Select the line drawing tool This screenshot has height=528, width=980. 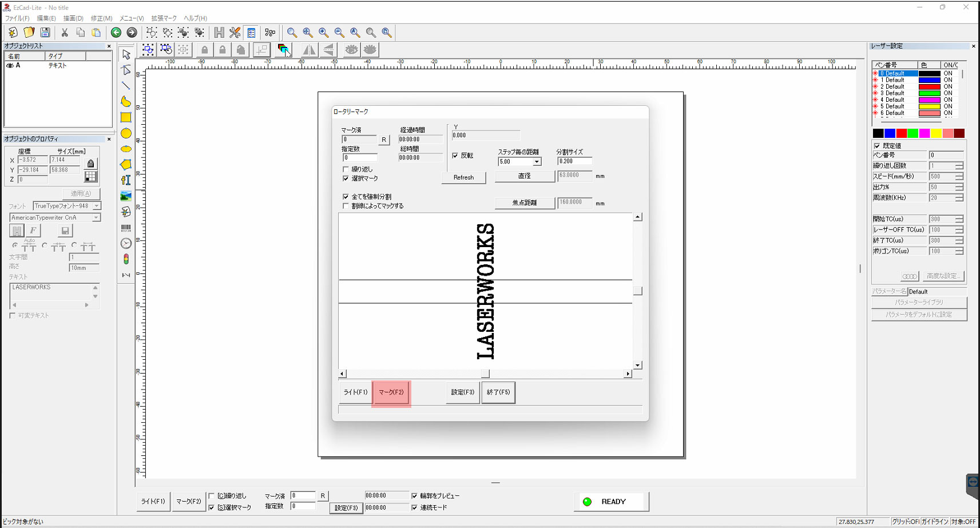coord(126,86)
